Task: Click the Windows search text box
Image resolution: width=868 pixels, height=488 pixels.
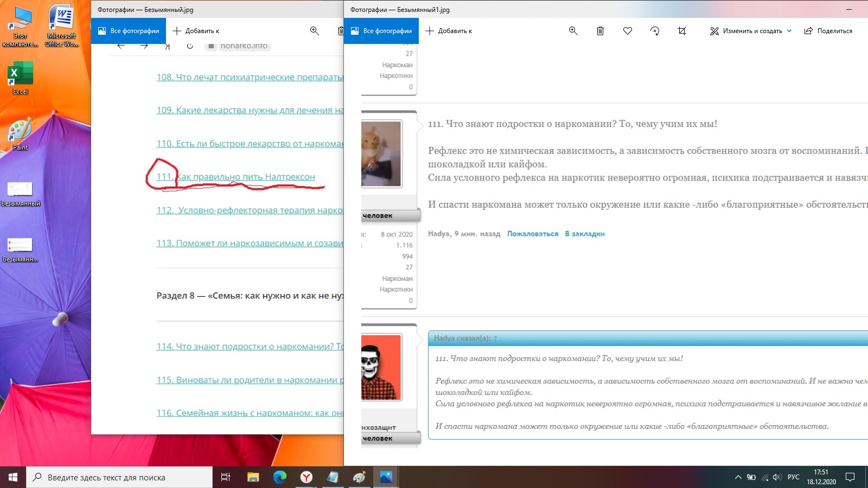Action: click(x=119, y=477)
